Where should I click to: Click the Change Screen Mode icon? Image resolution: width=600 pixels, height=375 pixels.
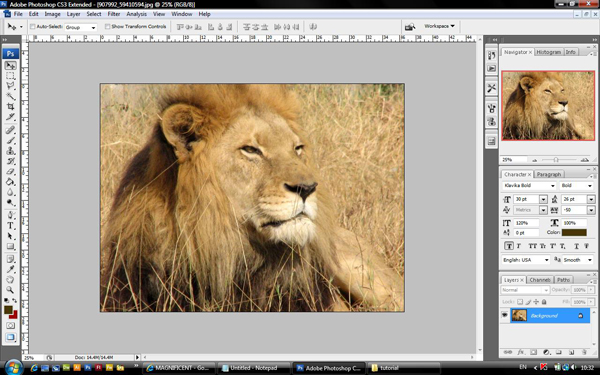coord(10,337)
